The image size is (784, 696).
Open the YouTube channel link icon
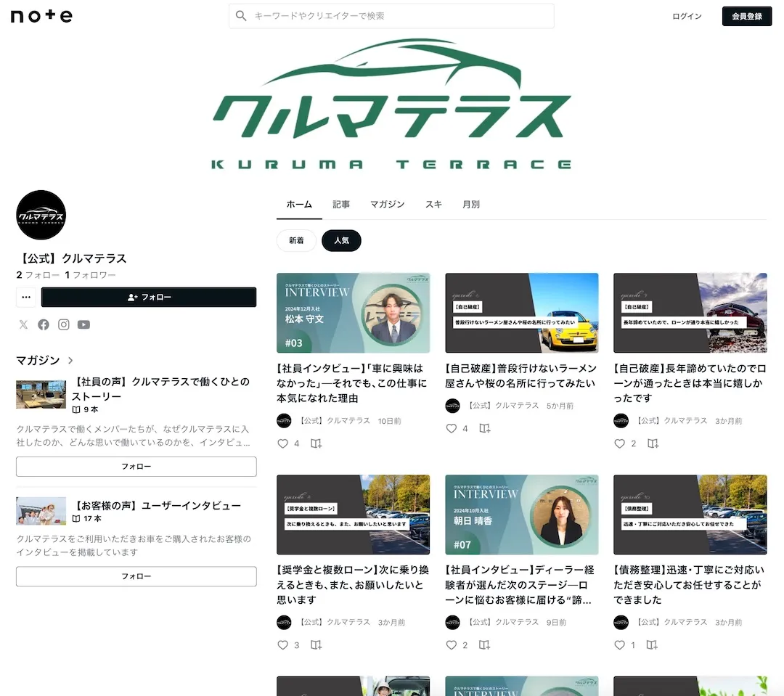coord(83,324)
